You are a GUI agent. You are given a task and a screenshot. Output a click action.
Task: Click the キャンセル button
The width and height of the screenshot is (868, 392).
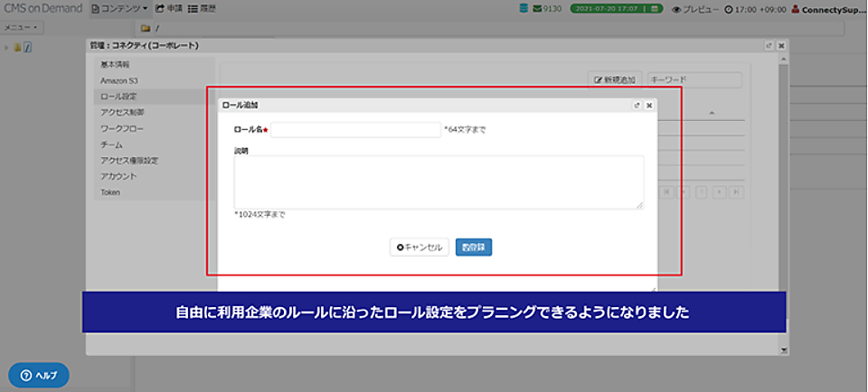point(420,247)
